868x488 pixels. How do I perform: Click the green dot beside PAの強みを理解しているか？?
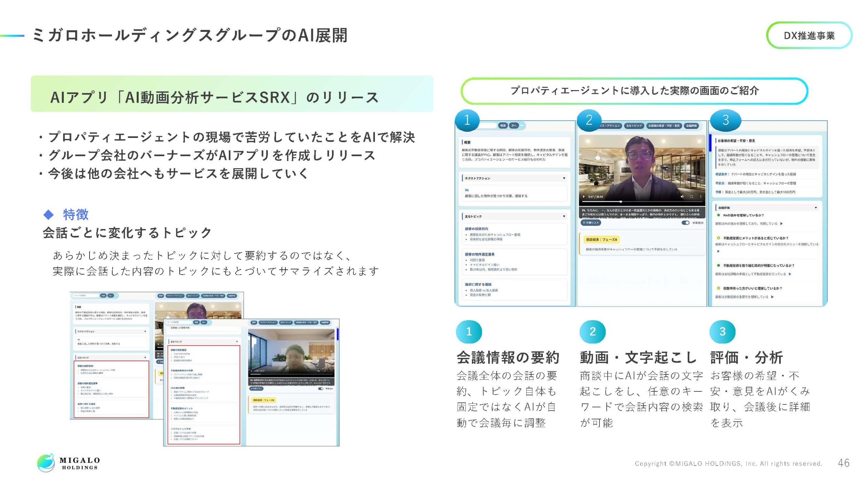718,215
